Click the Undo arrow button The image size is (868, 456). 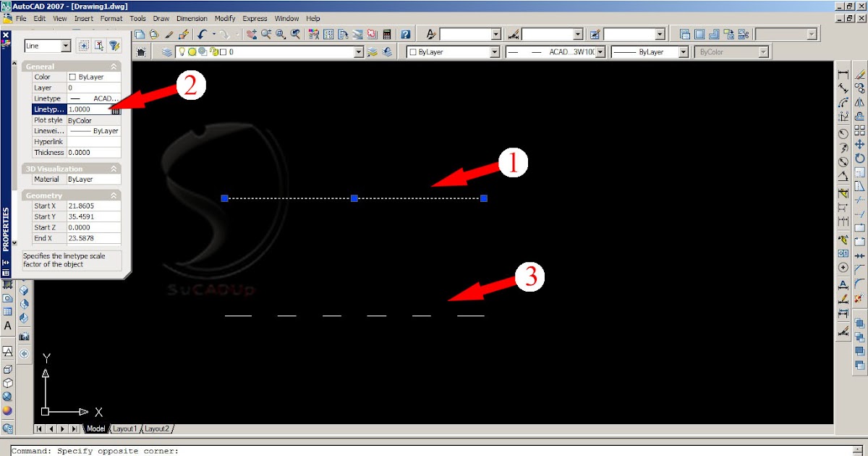[203, 33]
